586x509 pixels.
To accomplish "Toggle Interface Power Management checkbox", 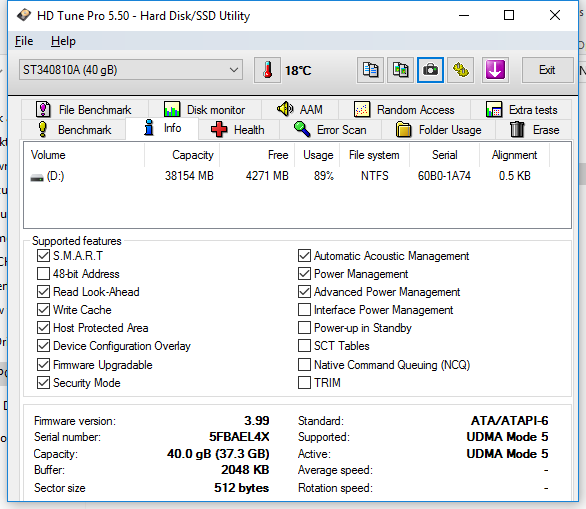I will (x=304, y=309).
